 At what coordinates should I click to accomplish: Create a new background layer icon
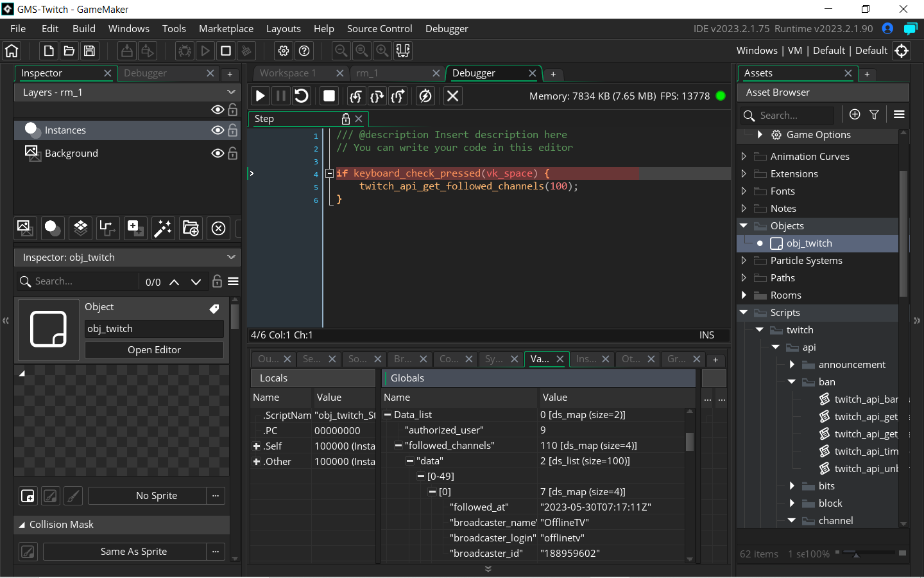[24, 228]
